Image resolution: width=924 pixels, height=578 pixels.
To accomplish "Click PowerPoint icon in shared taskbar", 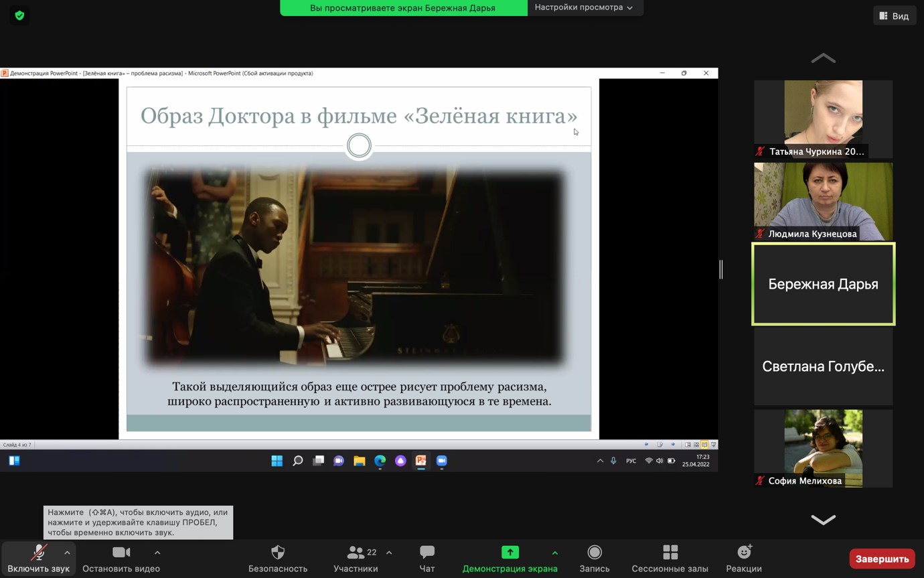I will (x=421, y=461).
